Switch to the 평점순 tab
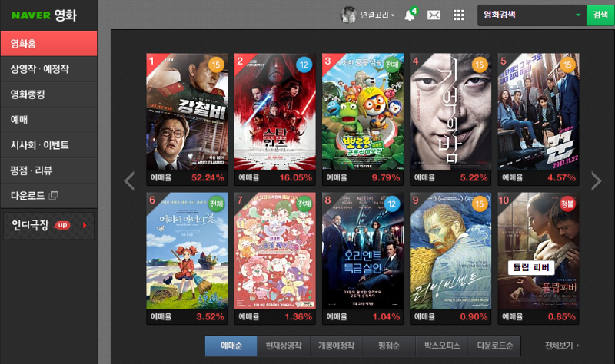Image resolution: width=615 pixels, height=364 pixels. tap(389, 346)
